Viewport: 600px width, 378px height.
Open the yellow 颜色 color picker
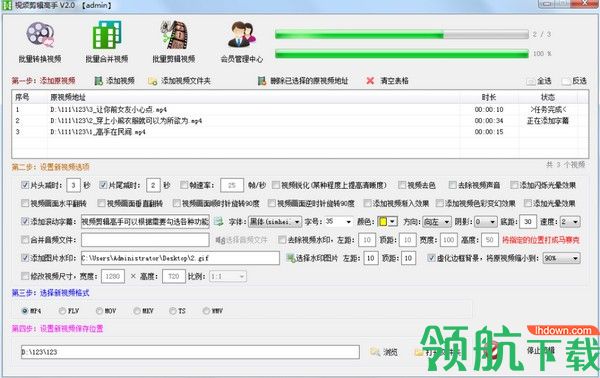(387, 222)
